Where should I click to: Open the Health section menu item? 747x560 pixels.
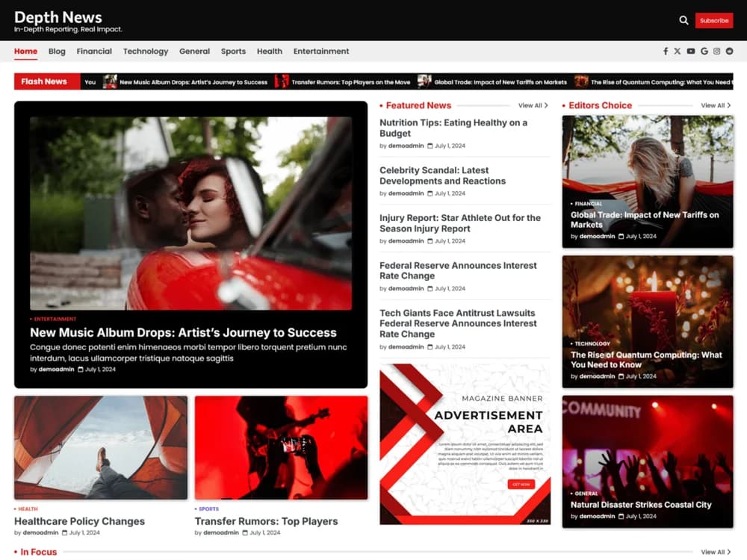coord(270,51)
